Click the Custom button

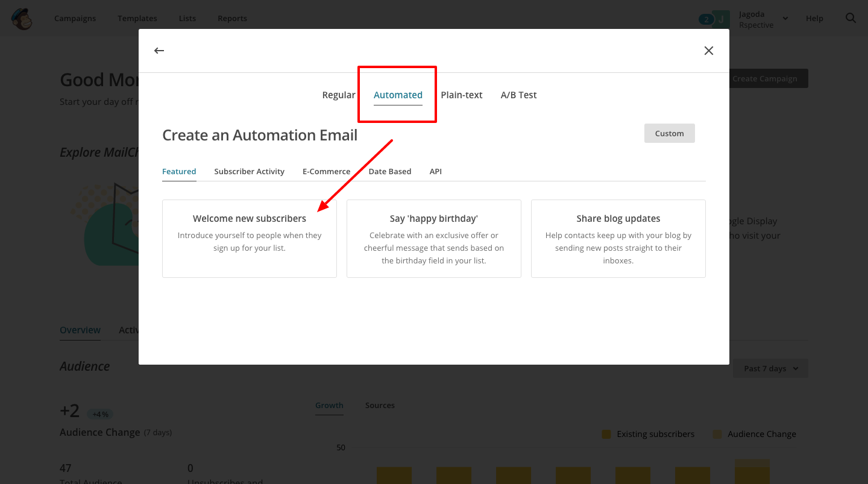tap(670, 133)
